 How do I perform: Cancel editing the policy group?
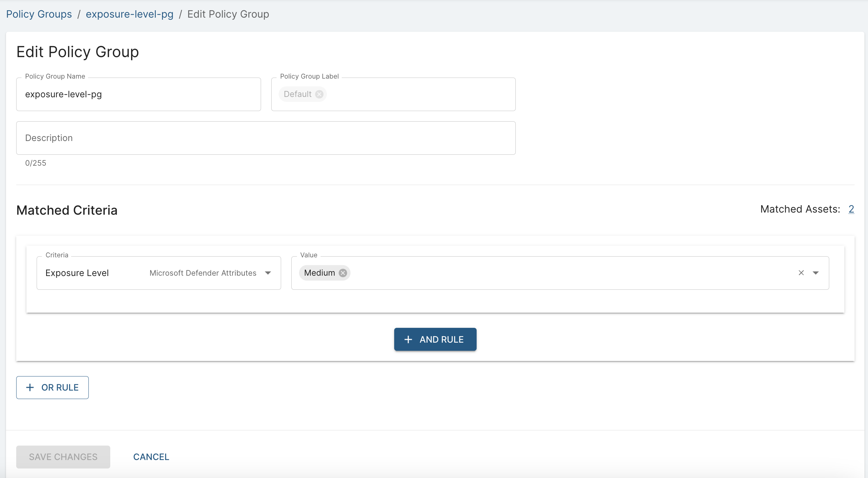click(x=151, y=457)
